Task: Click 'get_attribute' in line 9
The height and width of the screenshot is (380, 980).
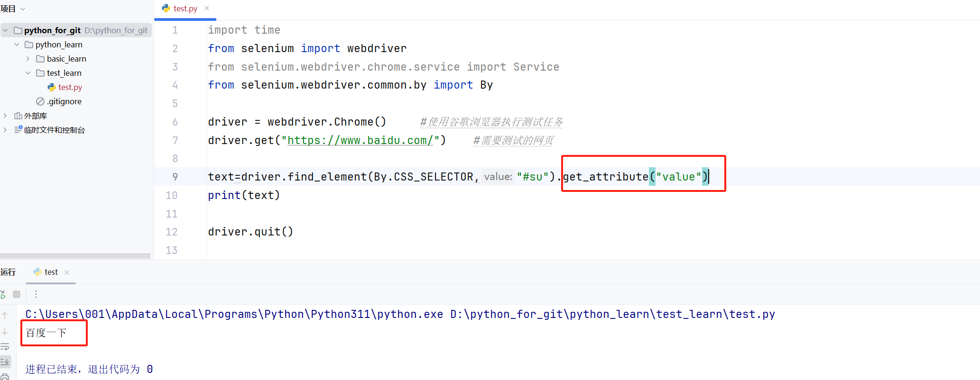Action: pyautogui.click(x=606, y=177)
